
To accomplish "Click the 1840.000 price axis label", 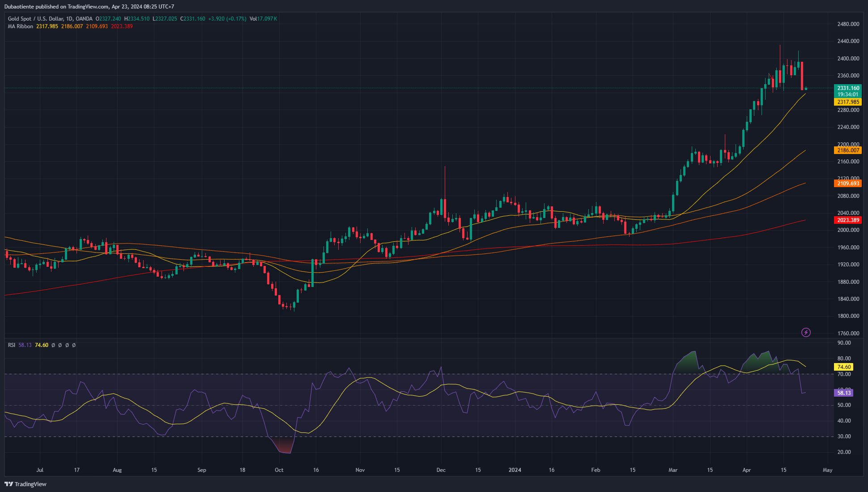I will click(848, 299).
